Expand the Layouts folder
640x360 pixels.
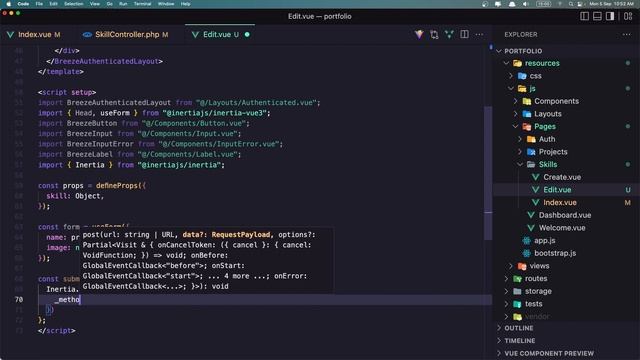[x=515, y=114]
